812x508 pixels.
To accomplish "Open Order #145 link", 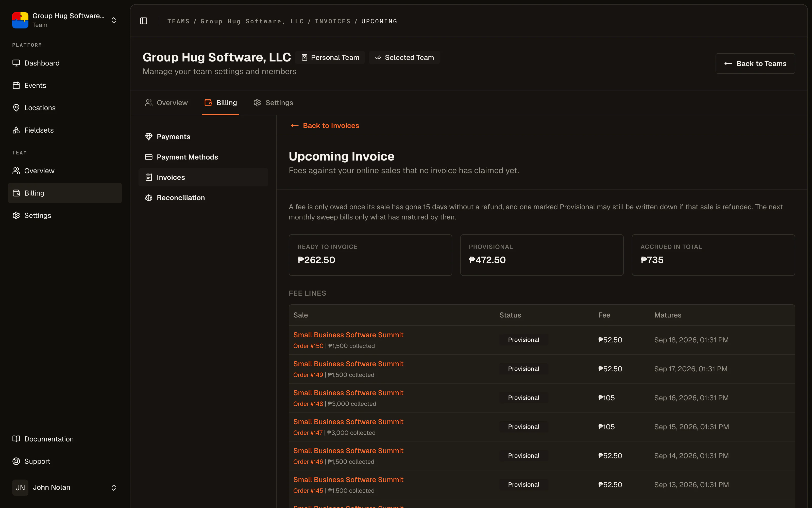I will tap(308, 490).
